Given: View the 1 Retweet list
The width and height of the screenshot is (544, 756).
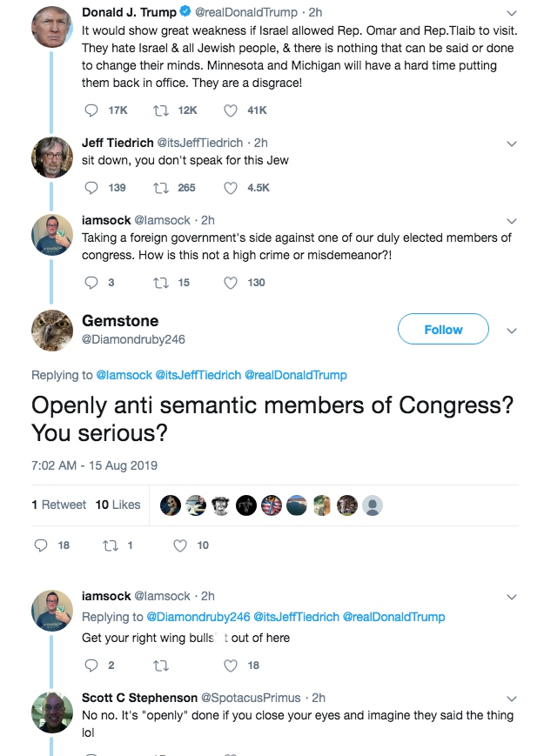Looking at the screenshot, I should (x=59, y=505).
